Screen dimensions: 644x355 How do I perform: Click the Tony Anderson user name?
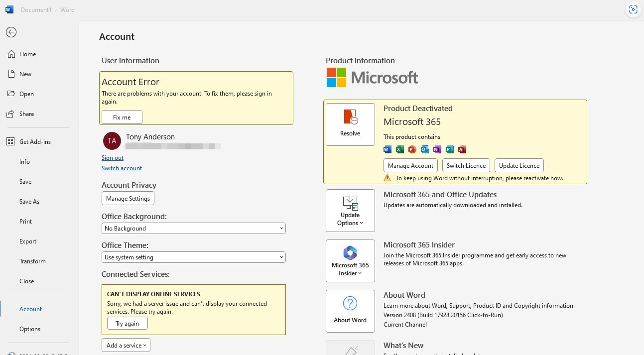point(150,137)
